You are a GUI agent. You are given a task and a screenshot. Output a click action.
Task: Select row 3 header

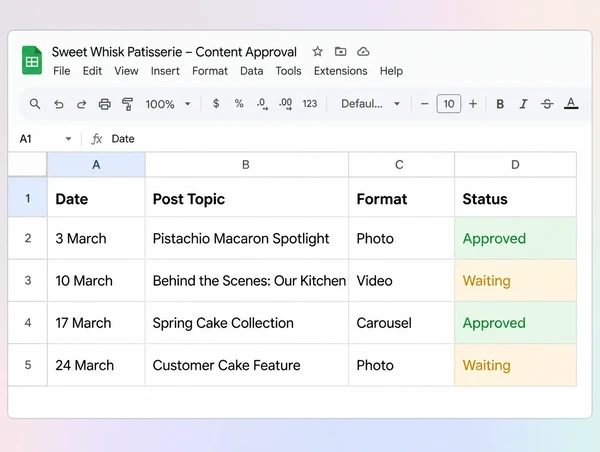(x=28, y=280)
